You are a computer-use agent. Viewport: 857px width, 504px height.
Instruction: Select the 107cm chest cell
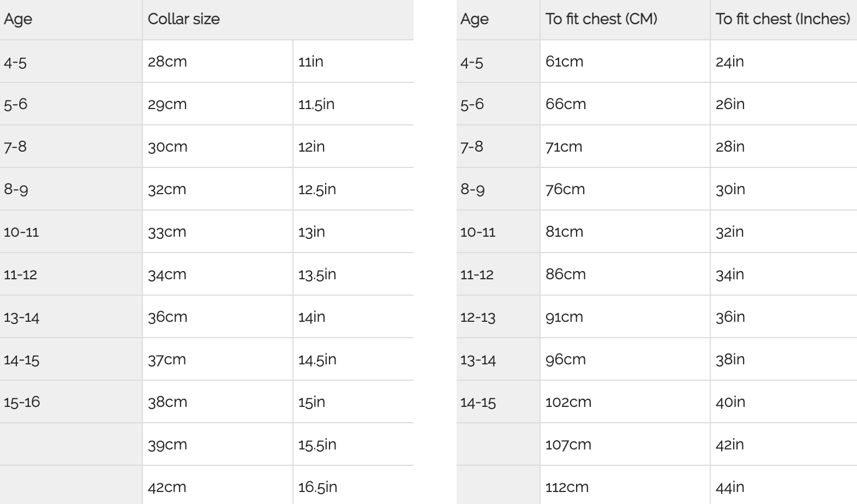[568, 445]
